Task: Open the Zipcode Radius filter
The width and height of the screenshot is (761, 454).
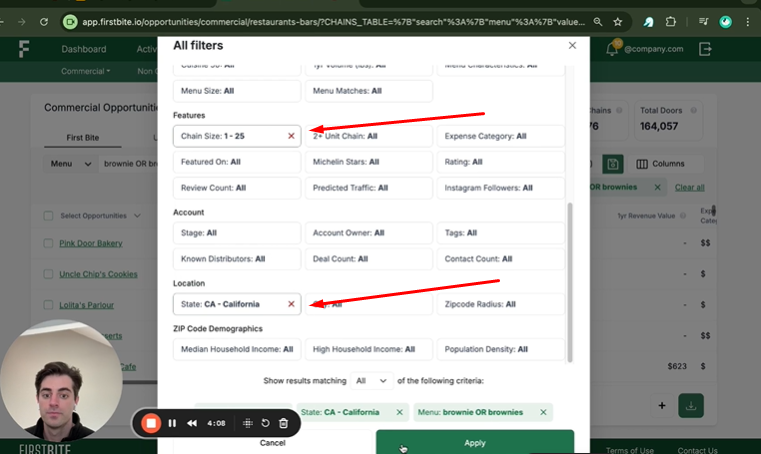Action: click(501, 304)
